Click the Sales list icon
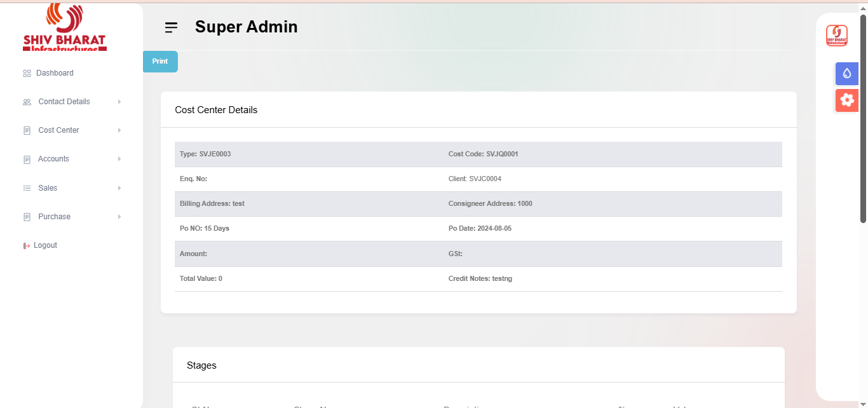 click(27, 188)
